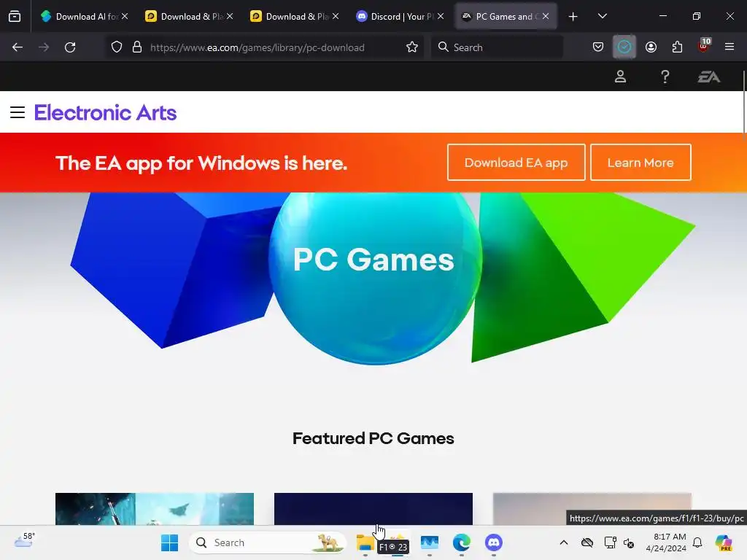Click the taskbar Search box
747x560 pixels.
tap(268, 542)
